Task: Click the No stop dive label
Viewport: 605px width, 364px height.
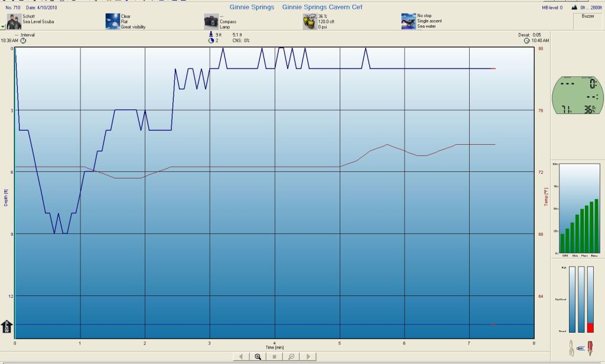Action: click(x=424, y=16)
